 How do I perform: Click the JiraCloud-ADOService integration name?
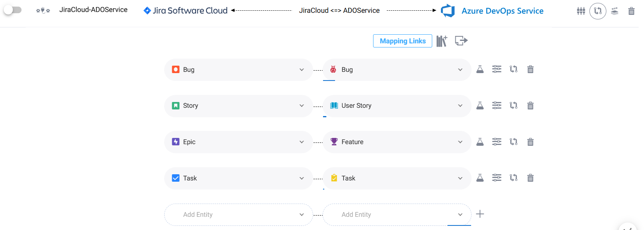(93, 9)
